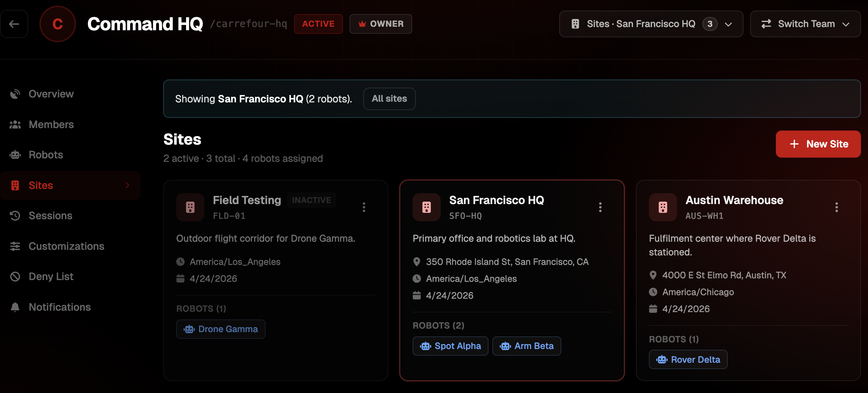Click the Drone Gamma robot chip

coord(221,329)
